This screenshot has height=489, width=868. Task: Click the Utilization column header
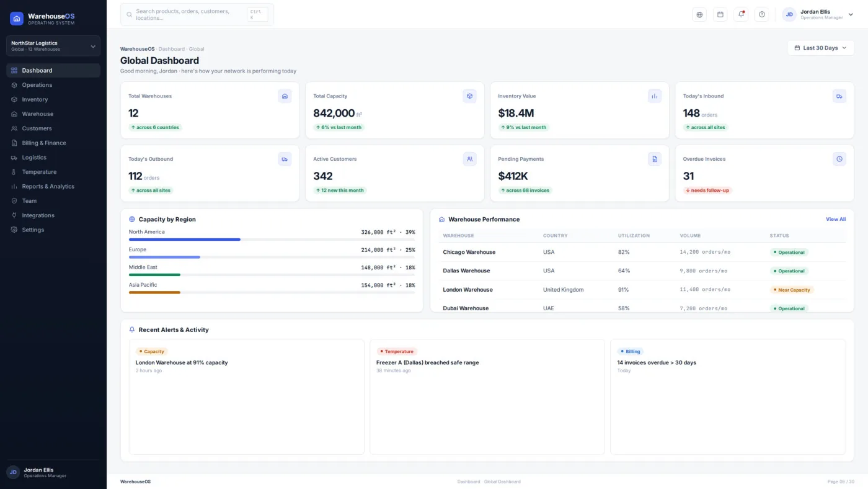coord(634,236)
